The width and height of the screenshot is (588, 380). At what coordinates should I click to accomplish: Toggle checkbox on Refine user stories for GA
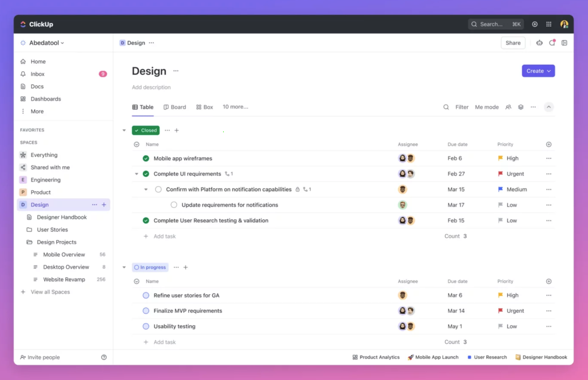tap(146, 295)
